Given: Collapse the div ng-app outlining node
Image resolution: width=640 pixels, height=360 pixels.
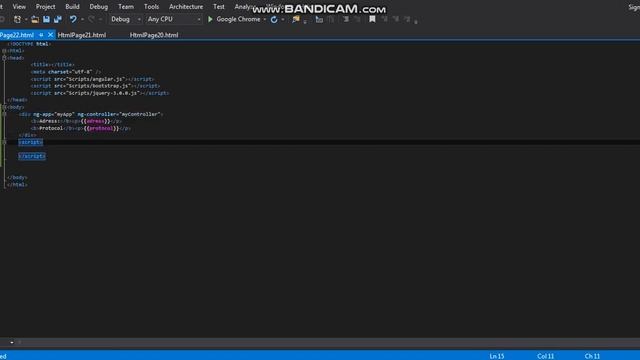Looking at the screenshot, I should [x=4, y=114].
